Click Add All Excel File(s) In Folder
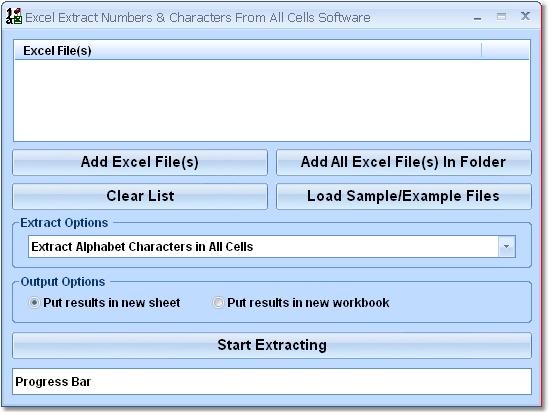 click(404, 163)
